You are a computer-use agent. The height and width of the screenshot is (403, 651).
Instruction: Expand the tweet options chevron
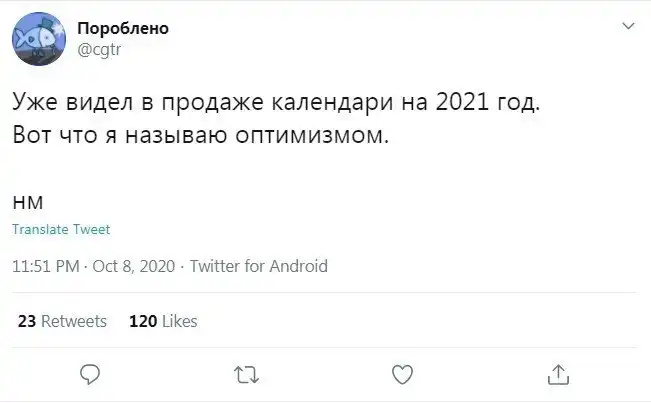click(628, 27)
